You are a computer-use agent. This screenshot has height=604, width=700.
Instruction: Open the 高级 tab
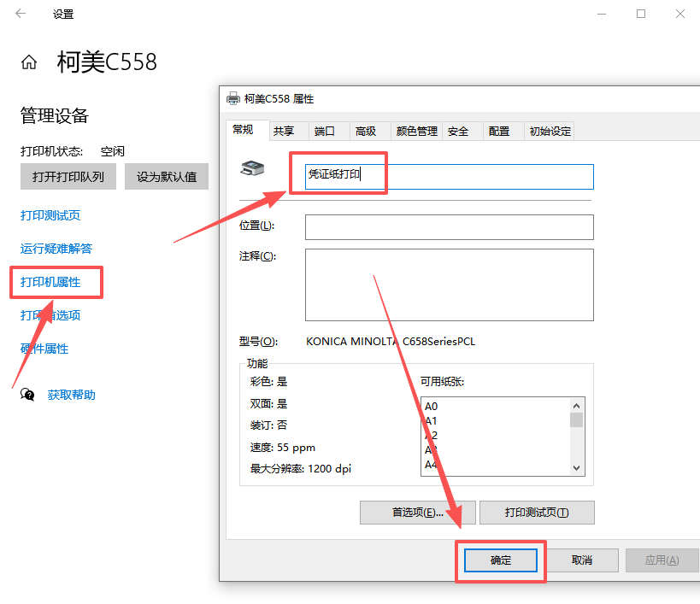tap(371, 132)
